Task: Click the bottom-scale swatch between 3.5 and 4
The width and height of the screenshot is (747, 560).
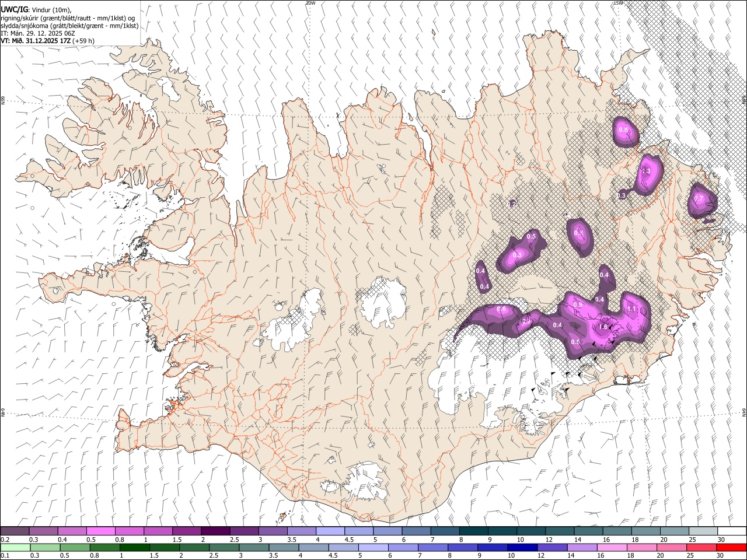Action: 284,547
